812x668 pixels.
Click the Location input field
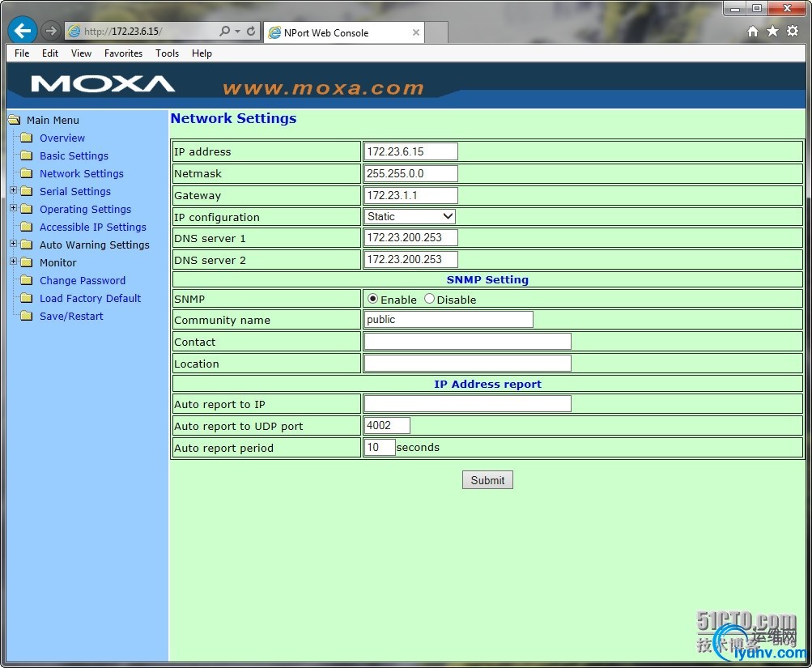[468, 363]
